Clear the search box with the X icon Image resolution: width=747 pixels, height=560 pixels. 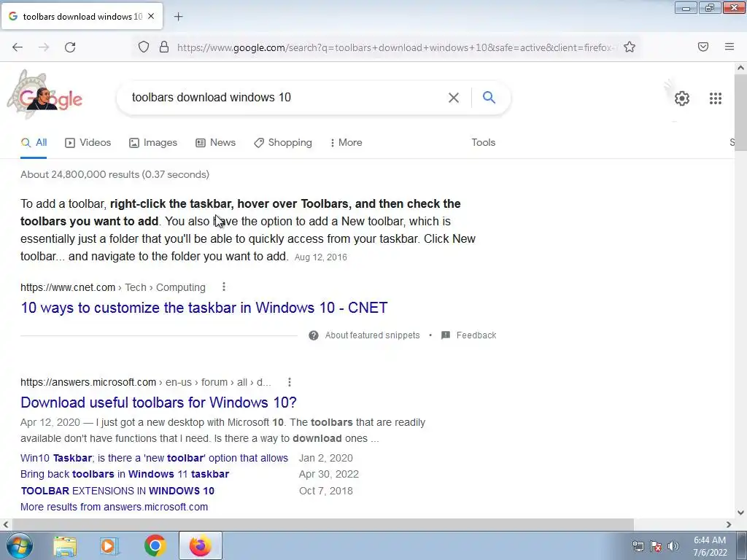click(x=454, y=98)
